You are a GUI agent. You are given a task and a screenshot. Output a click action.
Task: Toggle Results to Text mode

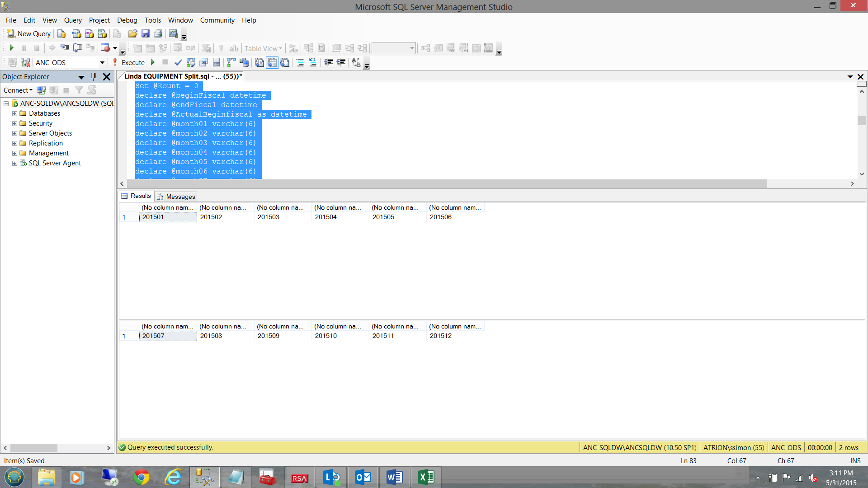259,63
